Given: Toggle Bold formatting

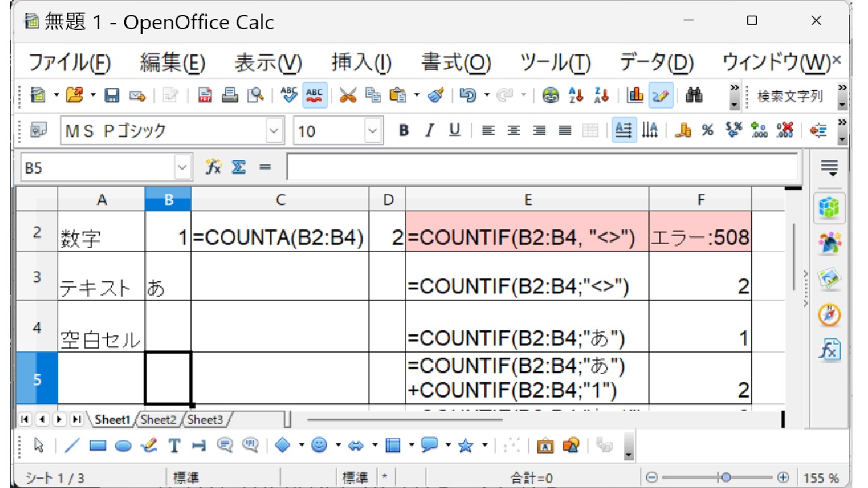Looking at the screenshot, I should pos(404,130).
